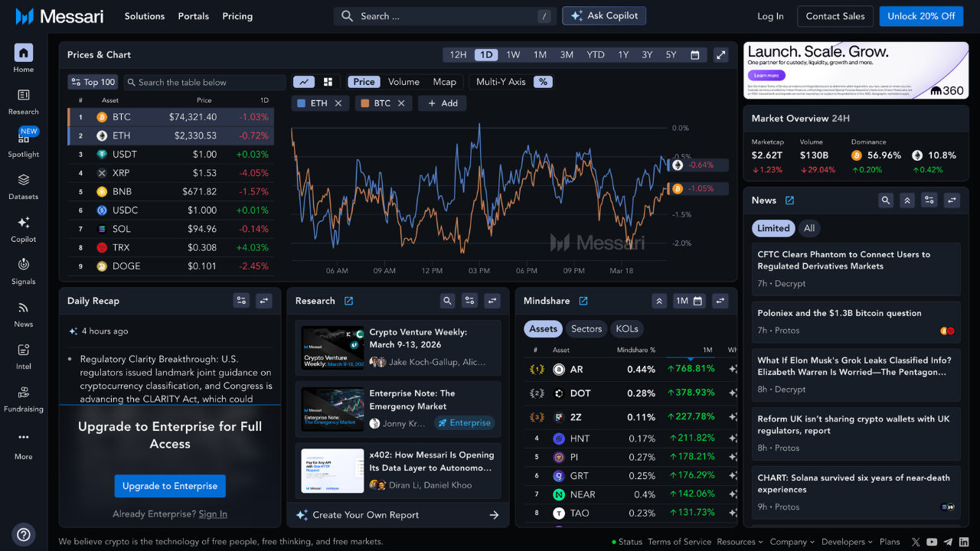Click the Upgrade to Enterprise button
This screenshot has height=551, width=980.
tap(170, 486)
